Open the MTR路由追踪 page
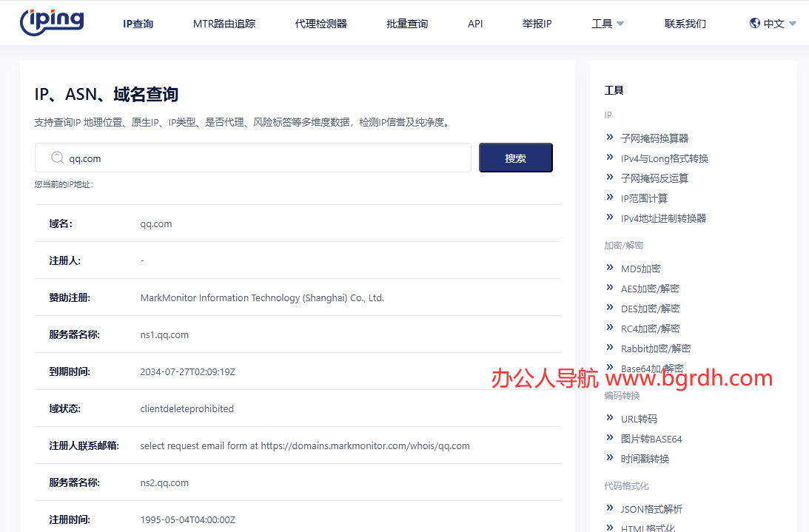Screen dimensions: 809x532 [224, 24]
